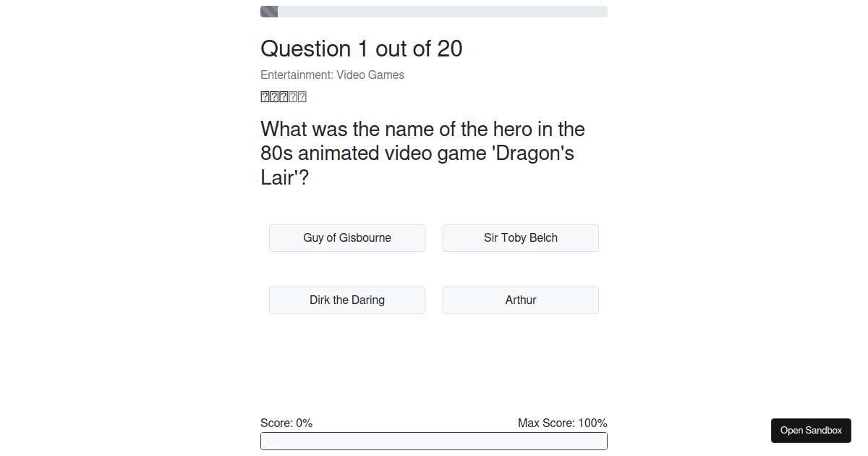Click the score progress bar at the bottom

click(434, 441)
